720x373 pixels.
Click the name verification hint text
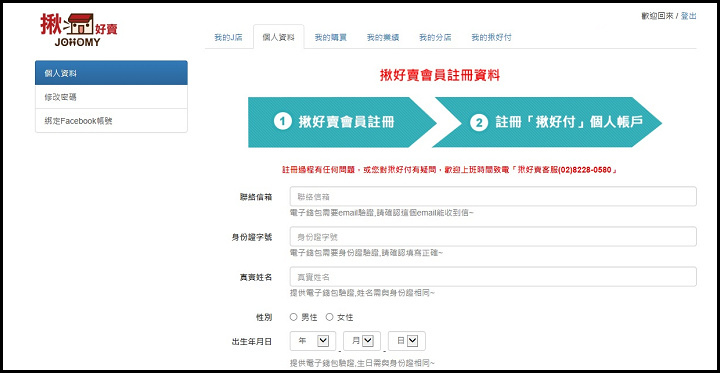pyautogui.click(x=362, y=293)
